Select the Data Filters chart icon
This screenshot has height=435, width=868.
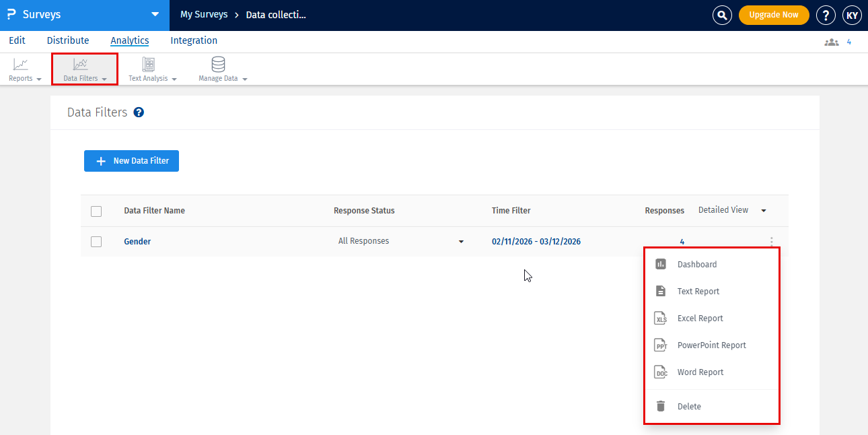click(x=81, y=65)
